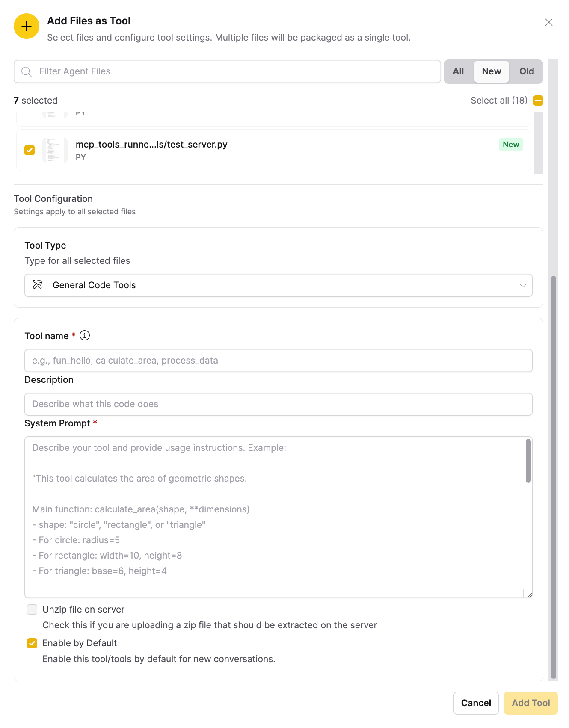The image size is (569, 728).
Task: Switch to the Old filter tab
Action: [x=526, y=71]
